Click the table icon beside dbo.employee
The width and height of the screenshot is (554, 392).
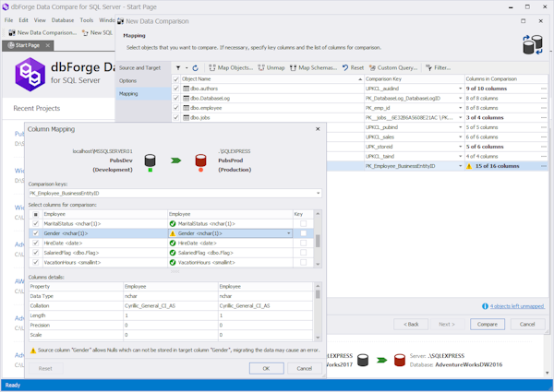187,108
